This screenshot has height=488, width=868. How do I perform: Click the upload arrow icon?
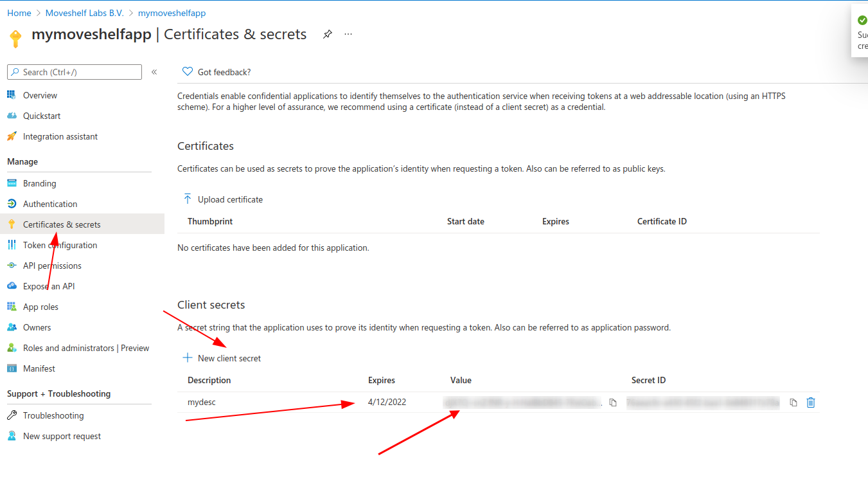click(x=188, y=199)
